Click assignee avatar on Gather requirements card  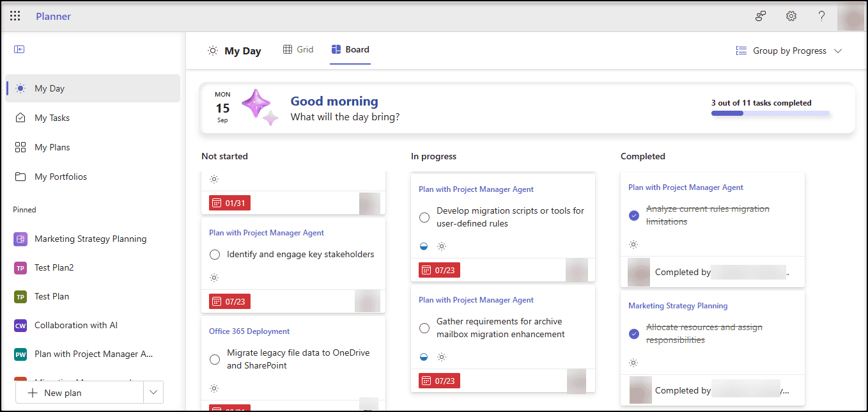(577, 381)
